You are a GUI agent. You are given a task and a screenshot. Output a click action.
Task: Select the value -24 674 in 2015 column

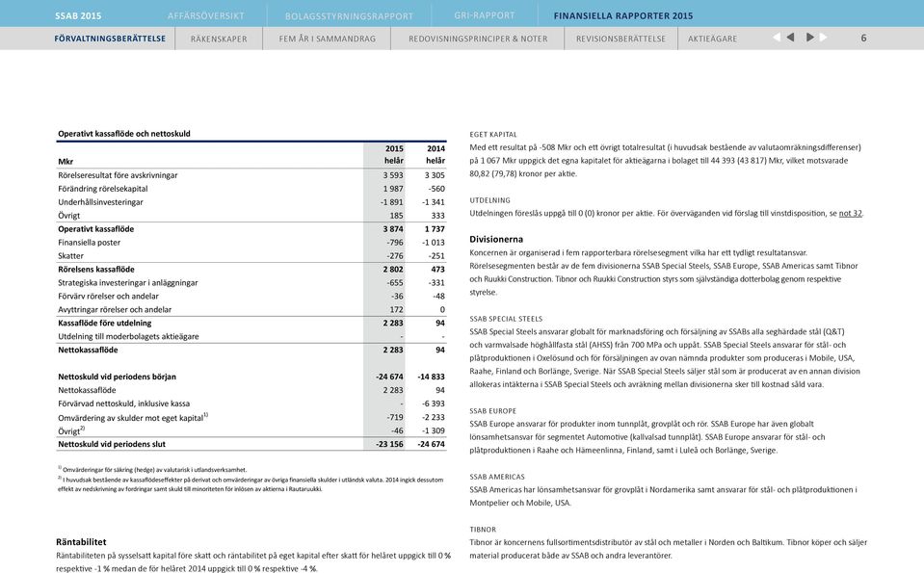(389, 377)
